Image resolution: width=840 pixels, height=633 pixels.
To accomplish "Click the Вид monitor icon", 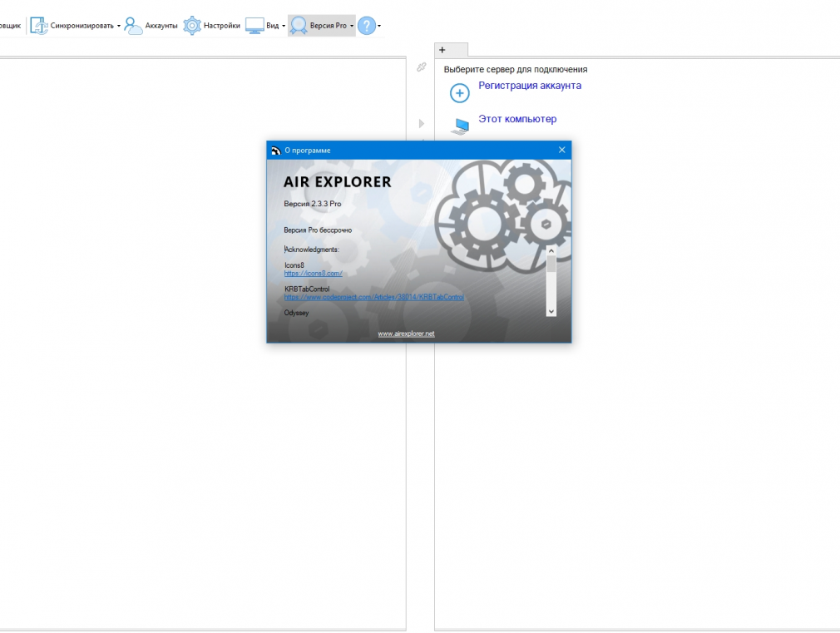I will [254, 25].
